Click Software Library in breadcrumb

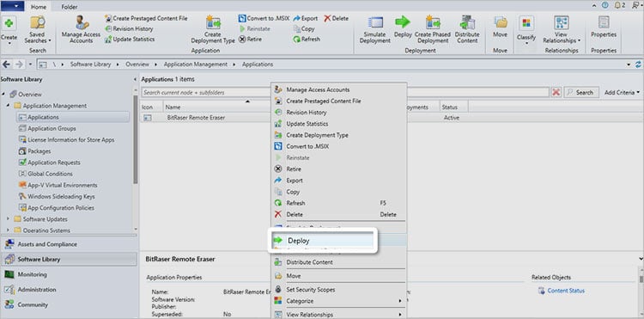(90, 64)
